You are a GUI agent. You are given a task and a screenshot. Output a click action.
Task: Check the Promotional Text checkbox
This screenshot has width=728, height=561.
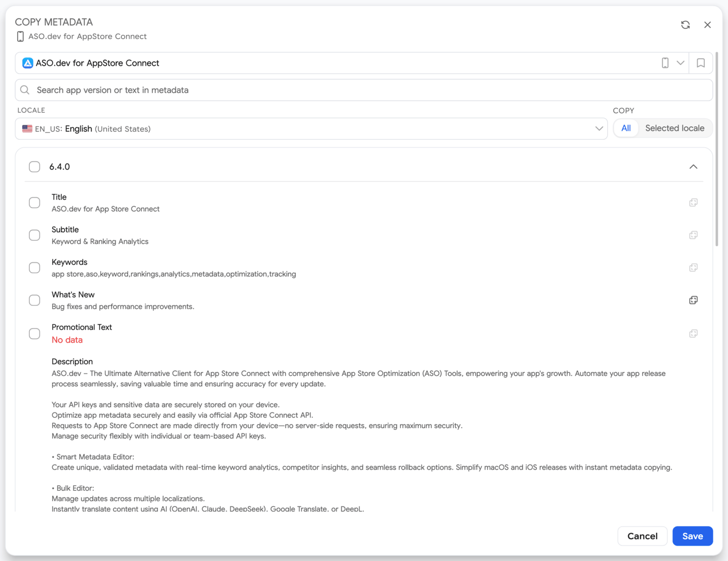(34, 334)
